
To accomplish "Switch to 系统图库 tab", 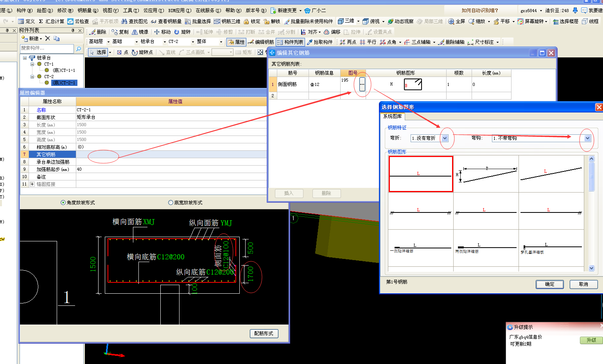I will [393, 116].
